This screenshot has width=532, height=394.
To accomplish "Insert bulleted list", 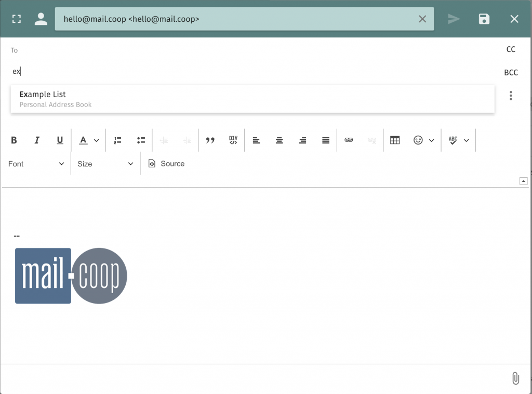I will pyautogui.click(x=141, y=140).
